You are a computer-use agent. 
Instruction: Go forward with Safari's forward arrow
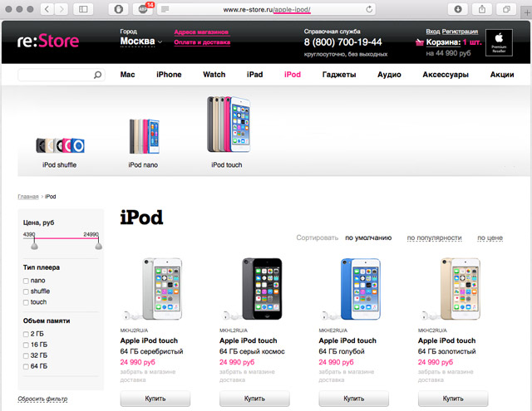[61, 9]
